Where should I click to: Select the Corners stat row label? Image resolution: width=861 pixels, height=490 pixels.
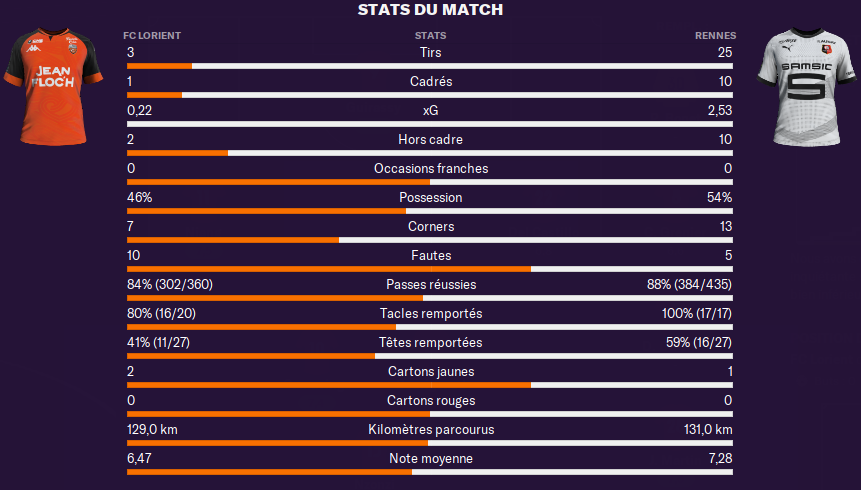(431, 226)
